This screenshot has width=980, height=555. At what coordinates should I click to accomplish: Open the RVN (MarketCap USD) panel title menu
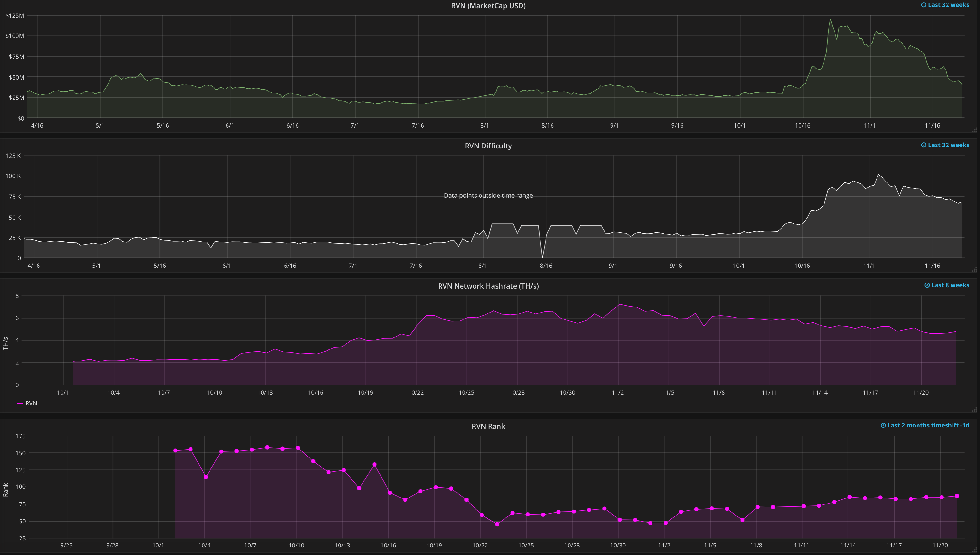tap(488, 6)
